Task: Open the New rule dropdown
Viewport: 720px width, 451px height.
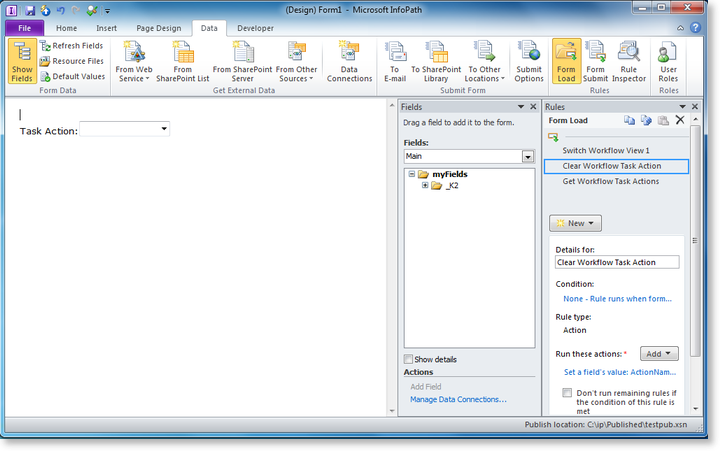Action: point(575,223)
